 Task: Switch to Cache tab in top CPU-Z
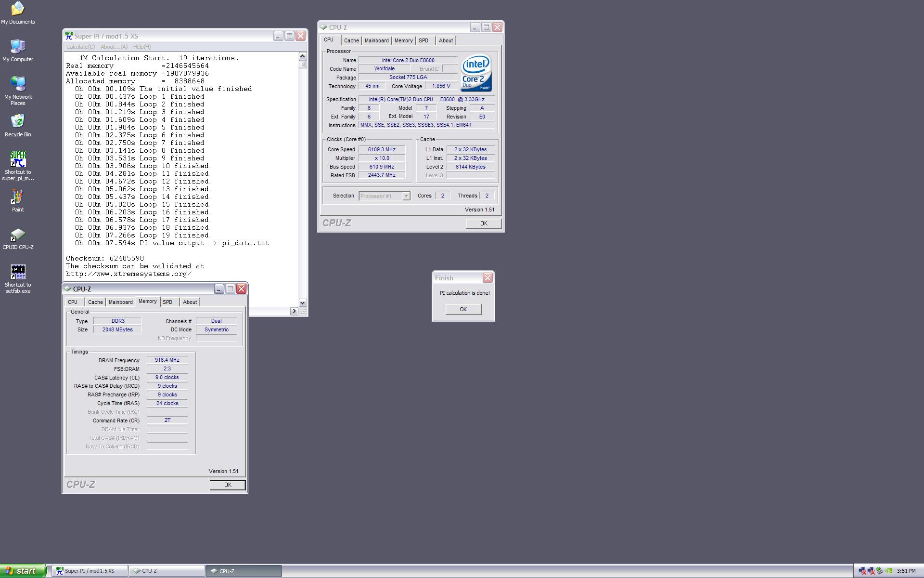point(351,40)
